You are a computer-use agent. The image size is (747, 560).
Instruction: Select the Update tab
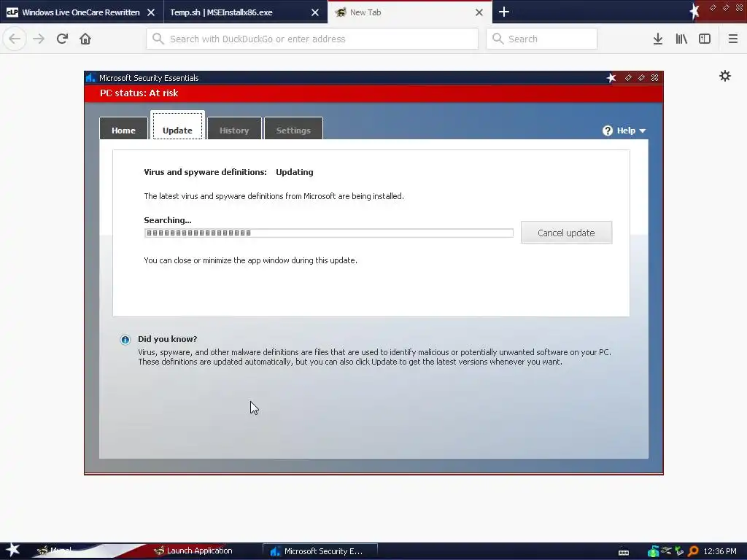177,126
